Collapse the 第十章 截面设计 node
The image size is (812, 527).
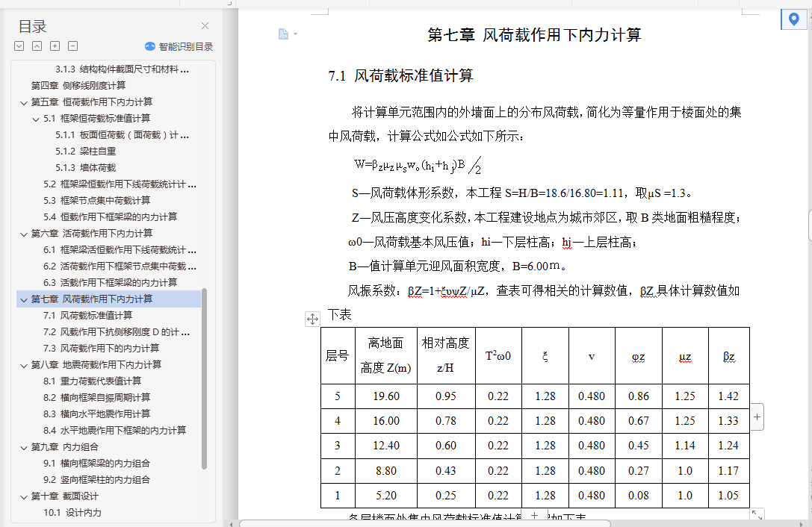click(x=24, y=497)
